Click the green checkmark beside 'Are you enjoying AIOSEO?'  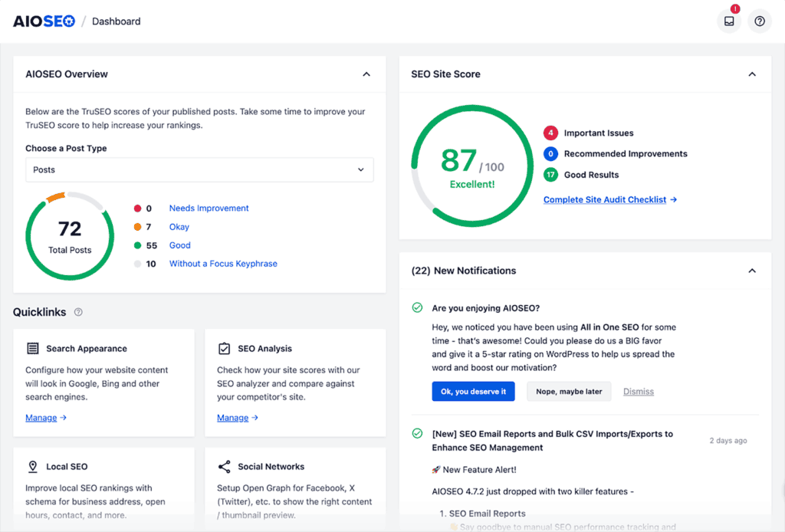click(417, 308)
